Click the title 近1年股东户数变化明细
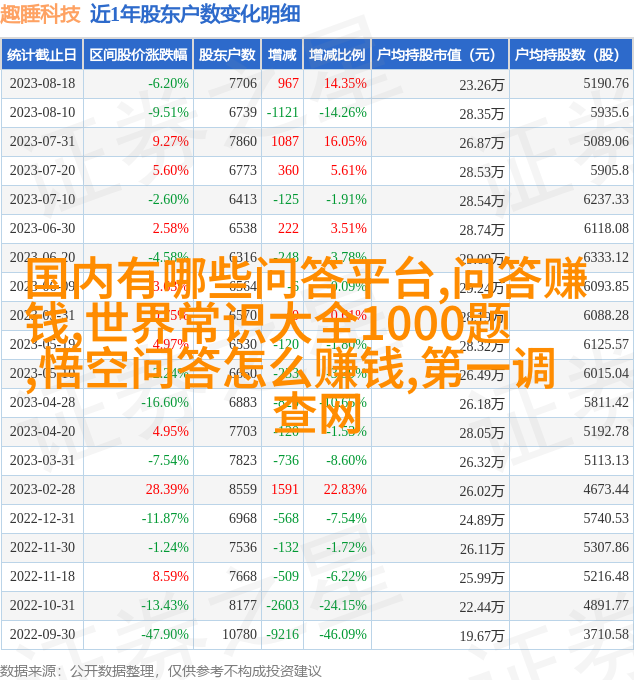Viewport: 634px width, 680px height. click(195, 14)
